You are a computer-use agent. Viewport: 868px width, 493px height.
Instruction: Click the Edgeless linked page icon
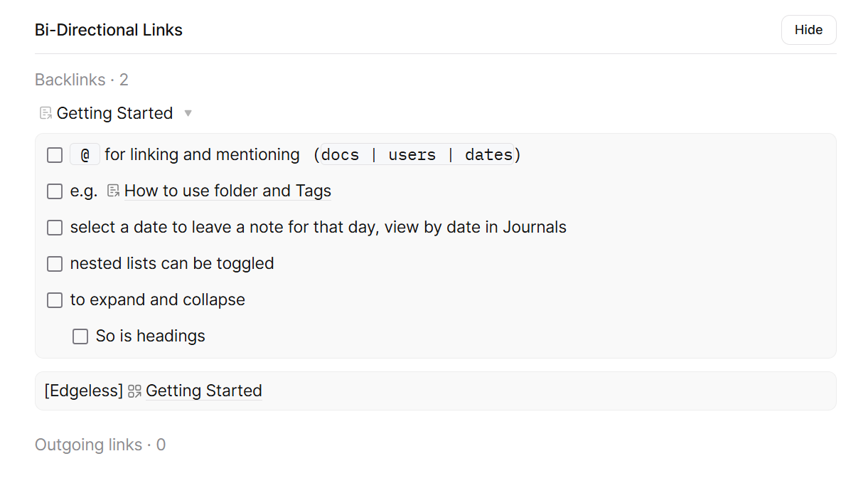point(134,391)
